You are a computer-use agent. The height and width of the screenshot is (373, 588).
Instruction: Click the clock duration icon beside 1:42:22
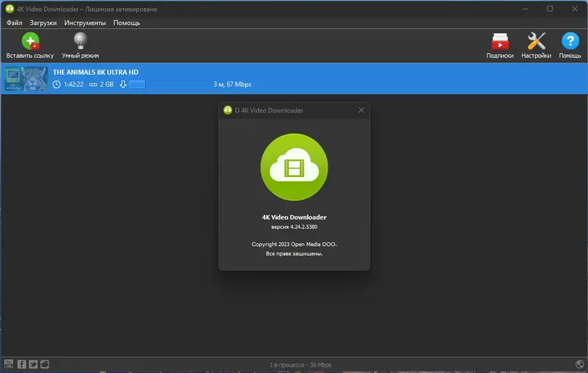pyautogui.click(x=57, y=84)
